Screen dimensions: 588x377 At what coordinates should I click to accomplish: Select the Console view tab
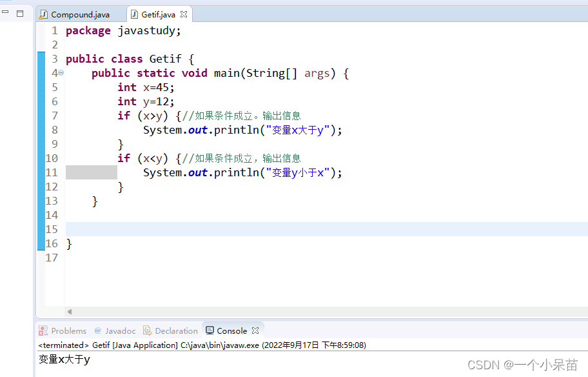(231, 331)
